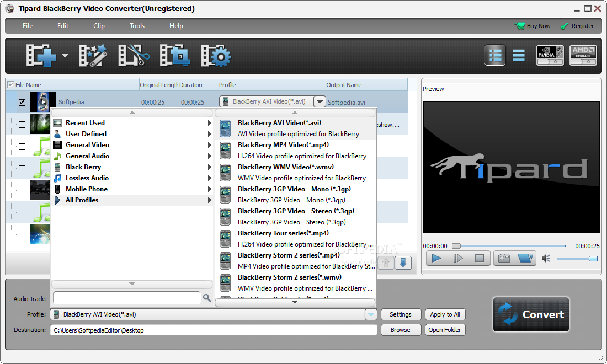Stop the preview playback

pos(479,258)
